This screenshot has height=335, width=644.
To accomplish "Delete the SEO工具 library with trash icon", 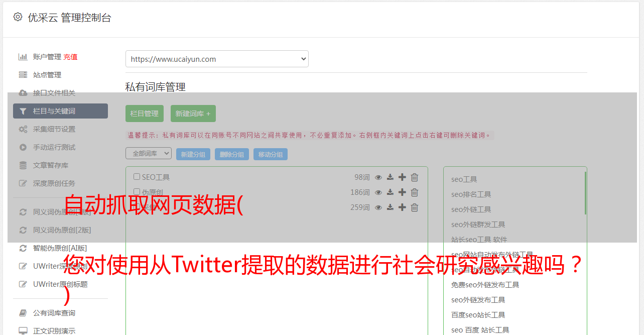I will 415,177.
